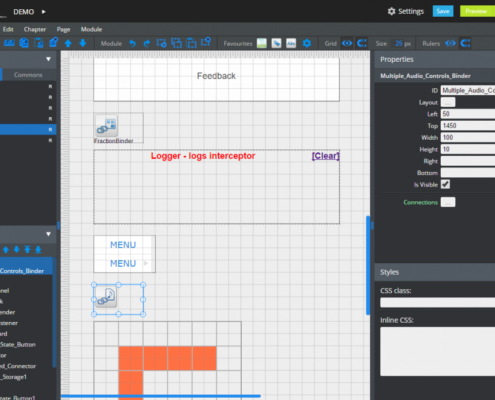Click the CSS class input field
Image resolution: width=495 pixels, height=400 pixels.
[x=437, y=302]
